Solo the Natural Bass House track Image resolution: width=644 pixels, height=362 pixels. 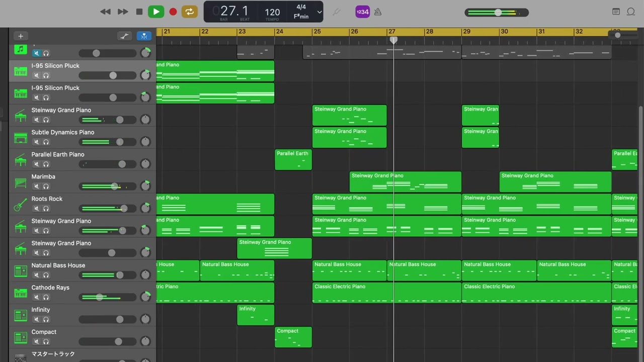[46, 275]
